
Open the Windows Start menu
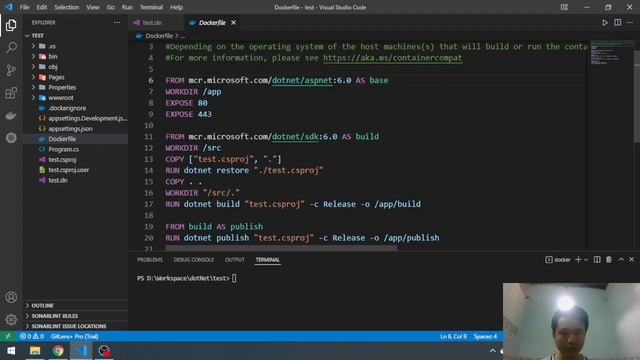(11, 351)
